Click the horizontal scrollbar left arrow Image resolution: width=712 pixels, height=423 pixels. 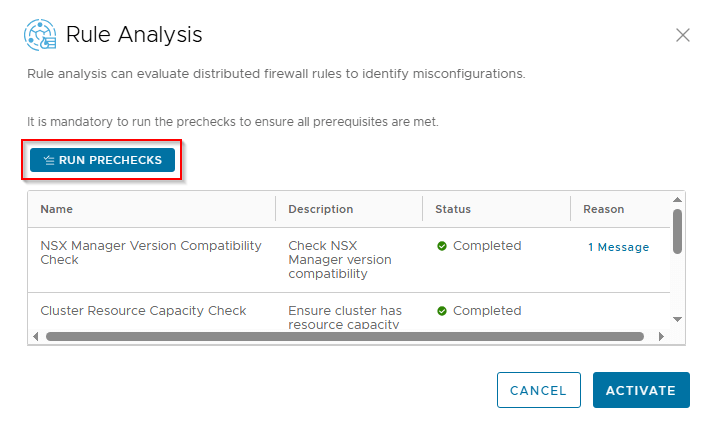tap(36, 336)
